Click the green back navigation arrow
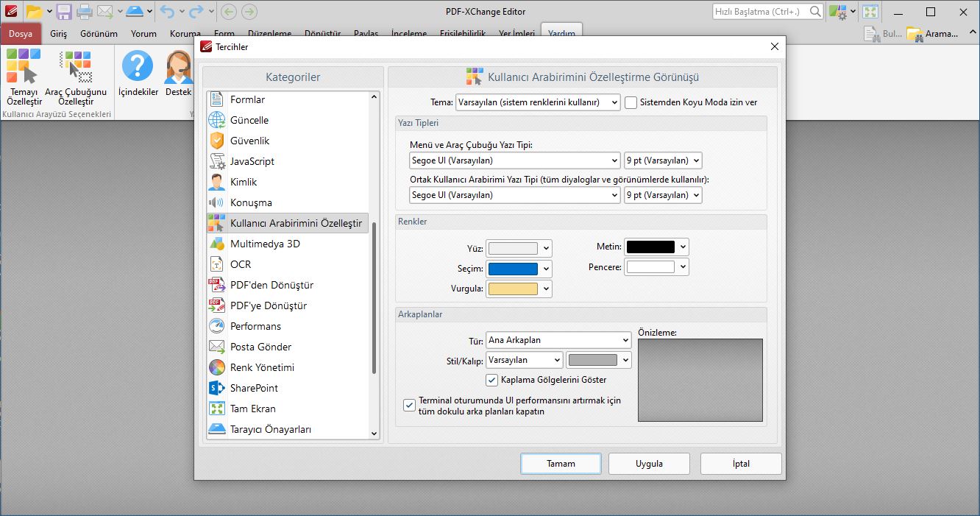 click(x=229, y=11)
